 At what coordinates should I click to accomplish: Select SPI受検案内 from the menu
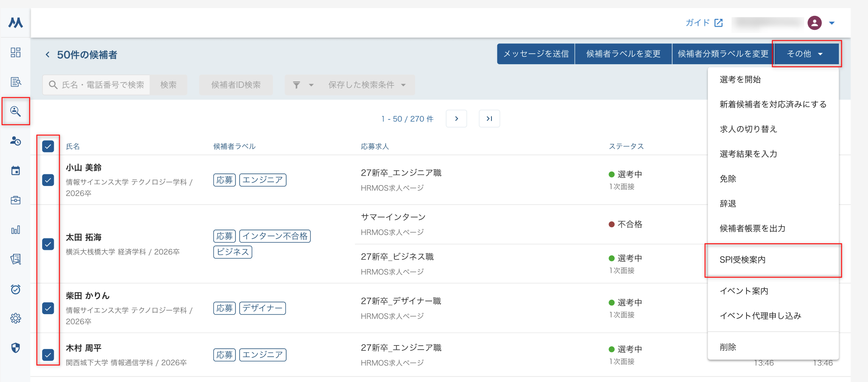(742, 260)
